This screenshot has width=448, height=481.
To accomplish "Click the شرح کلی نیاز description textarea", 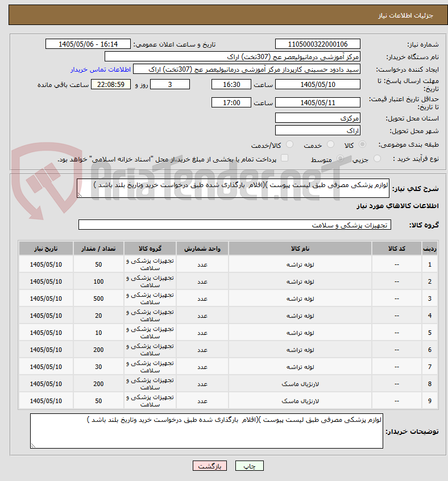I will point(233,188).
